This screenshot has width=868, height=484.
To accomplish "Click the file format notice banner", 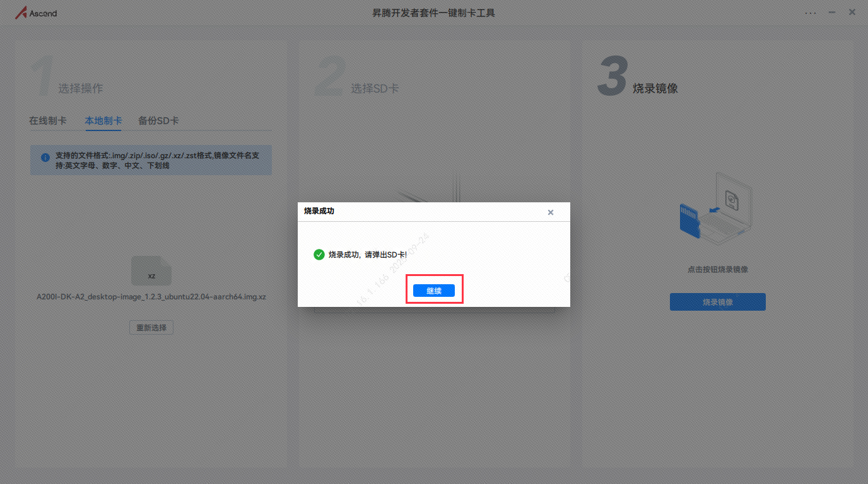I will click(x=151, y=160).
